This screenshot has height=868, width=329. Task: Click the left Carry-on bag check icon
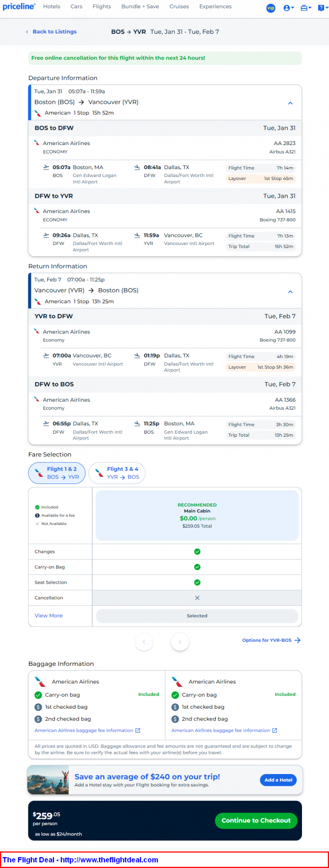tap(38, 695)
